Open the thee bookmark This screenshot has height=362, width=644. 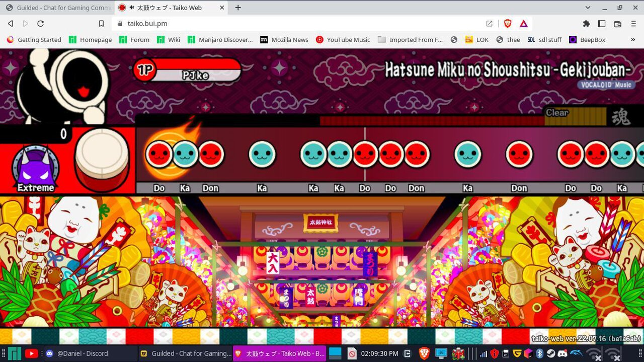[508, 40]
